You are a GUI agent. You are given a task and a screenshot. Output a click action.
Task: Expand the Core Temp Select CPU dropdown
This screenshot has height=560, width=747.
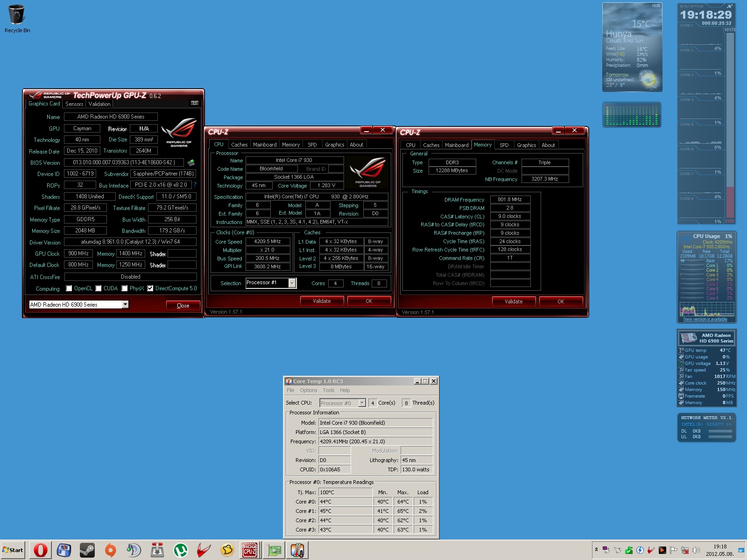tap(362, 403)
